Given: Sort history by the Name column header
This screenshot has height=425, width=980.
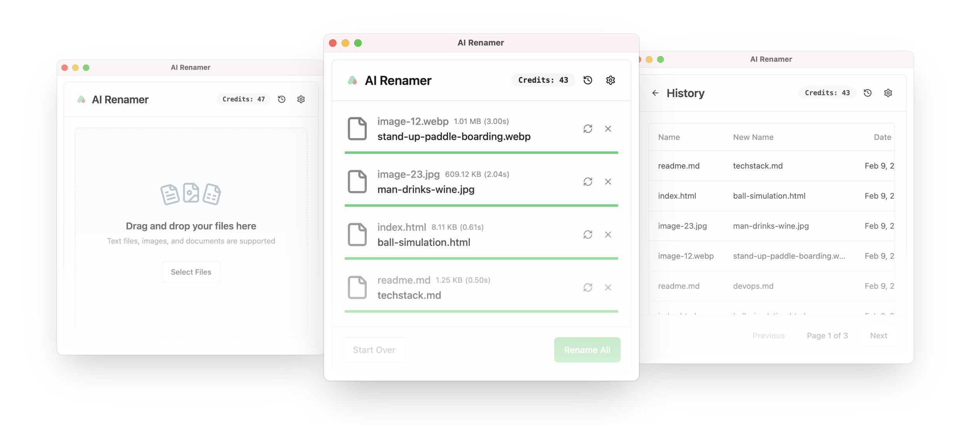Looking at the screenshot, I should pyautogui.click(x=668, y=137).
